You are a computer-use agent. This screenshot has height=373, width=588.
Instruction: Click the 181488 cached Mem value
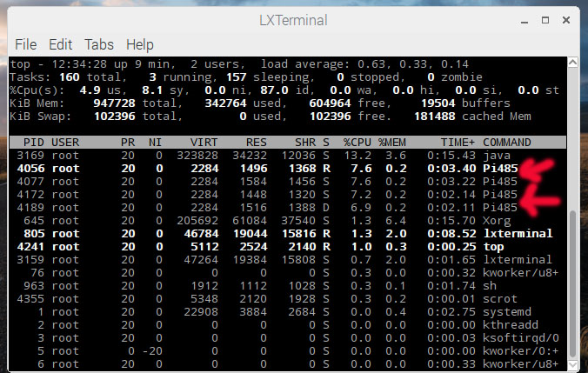pos(434,117)
